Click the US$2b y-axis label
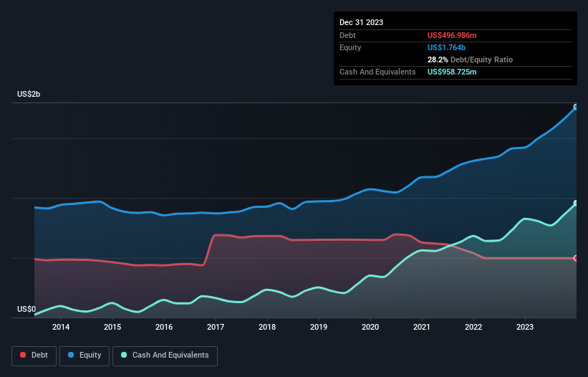The height and width of the screenshot is (377, 588). [x=29, y=94]
